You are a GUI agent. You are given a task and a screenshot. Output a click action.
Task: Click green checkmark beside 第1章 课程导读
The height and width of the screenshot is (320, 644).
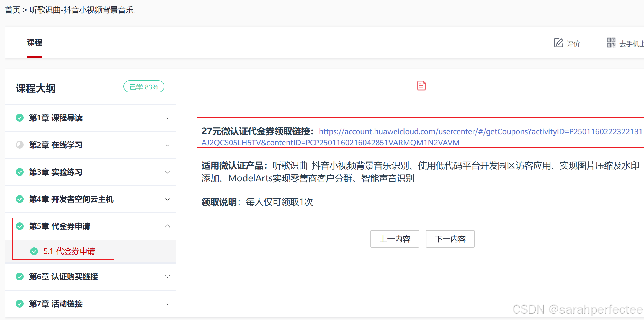pyautogui.click(x=20, y=118)
